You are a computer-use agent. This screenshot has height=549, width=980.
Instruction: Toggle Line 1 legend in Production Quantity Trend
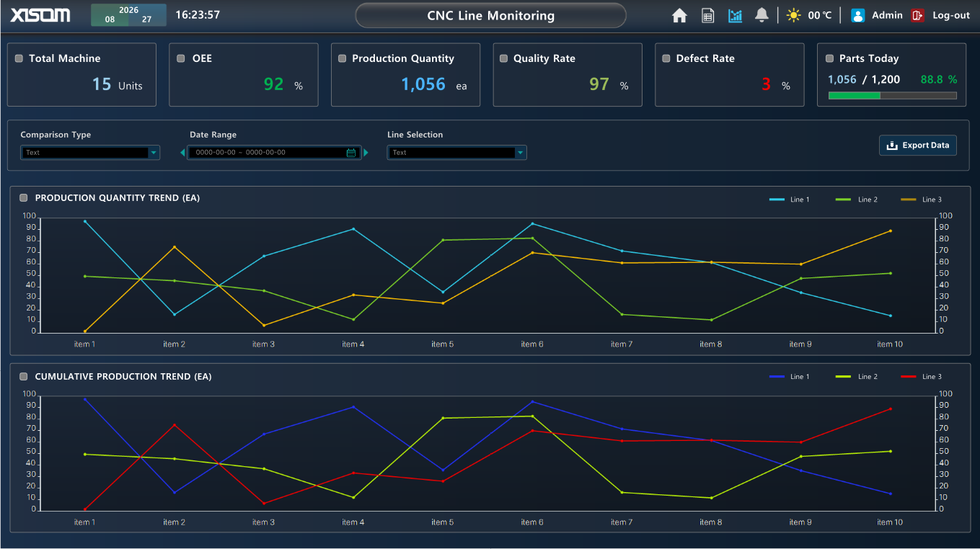coord(790,200)
